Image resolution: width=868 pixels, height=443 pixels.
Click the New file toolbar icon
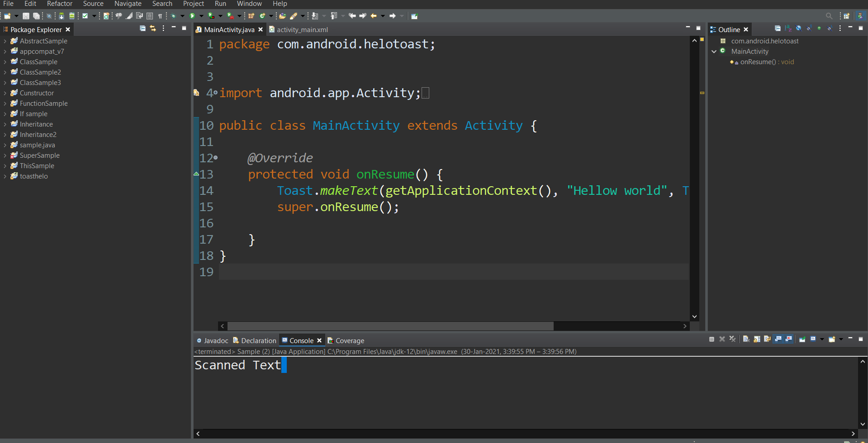[x=7, y=16]
